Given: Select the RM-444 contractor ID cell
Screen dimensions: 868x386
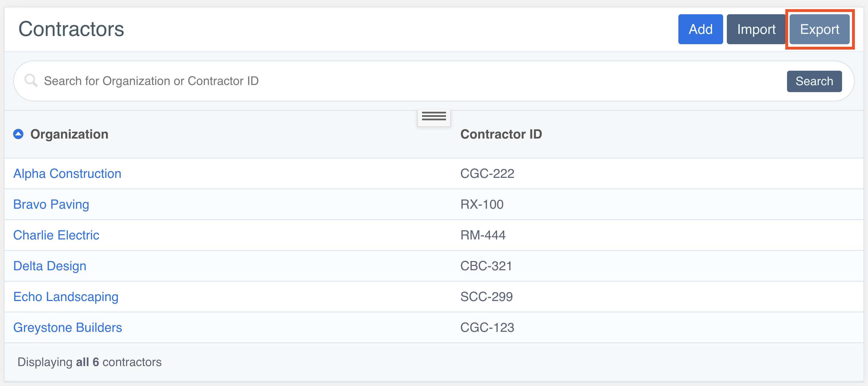Looking at the screenshot, I should click(482, 235).
